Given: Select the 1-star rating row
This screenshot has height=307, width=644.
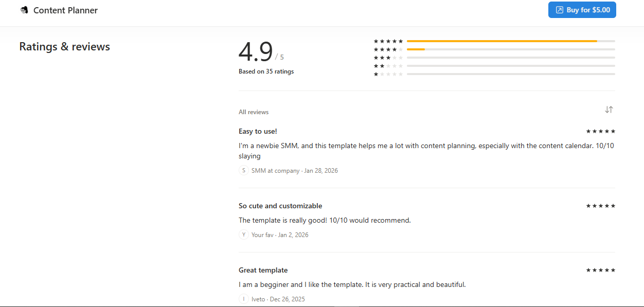Looking at the screenshot, I should (x=494, y=74).
